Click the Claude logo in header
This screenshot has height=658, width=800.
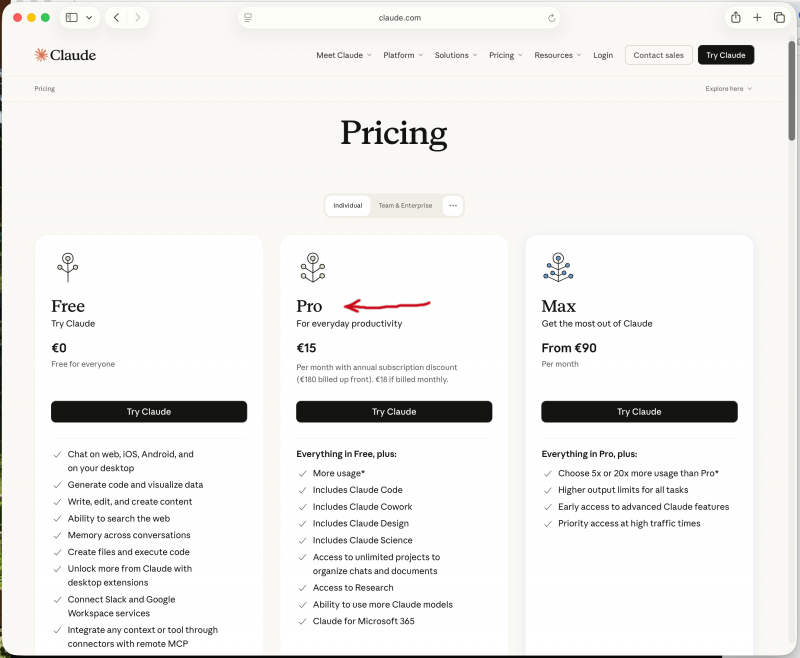[x=65, y=55]
